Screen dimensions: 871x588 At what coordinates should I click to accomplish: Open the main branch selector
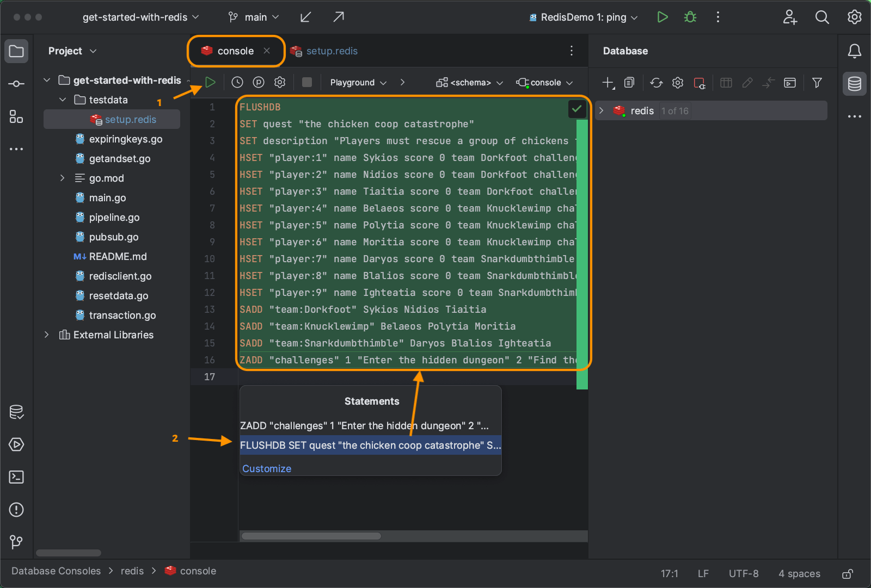[x=254, y=17]
